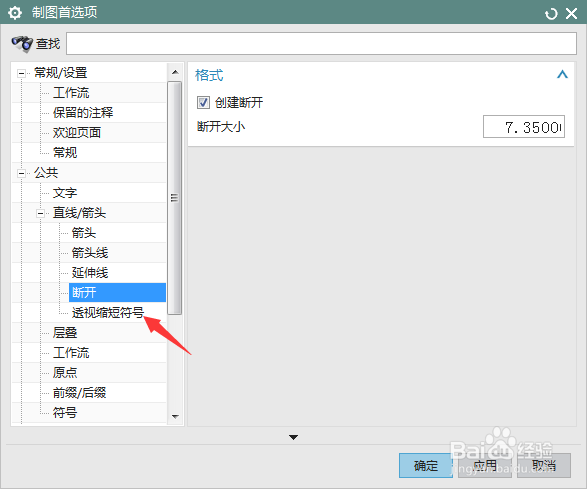Select 符号 tree item

(65, 413)
